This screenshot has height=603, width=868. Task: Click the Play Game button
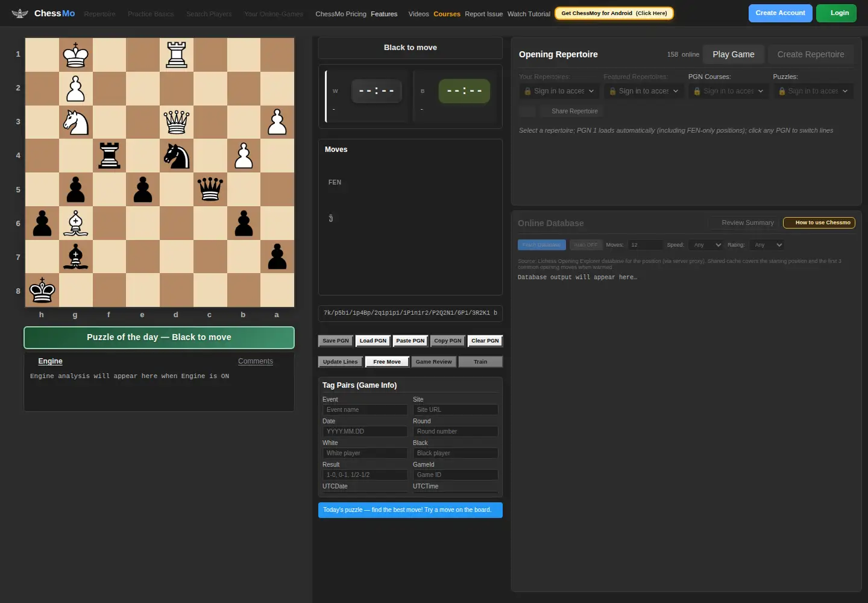pyautogui.click(x=734, y=54)
